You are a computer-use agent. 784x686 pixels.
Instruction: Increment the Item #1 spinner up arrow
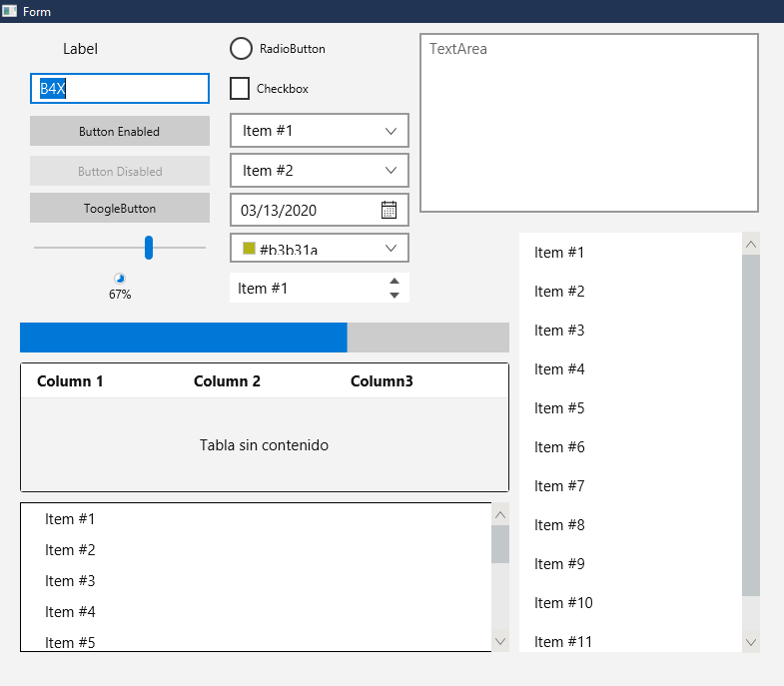pos(394,281)
